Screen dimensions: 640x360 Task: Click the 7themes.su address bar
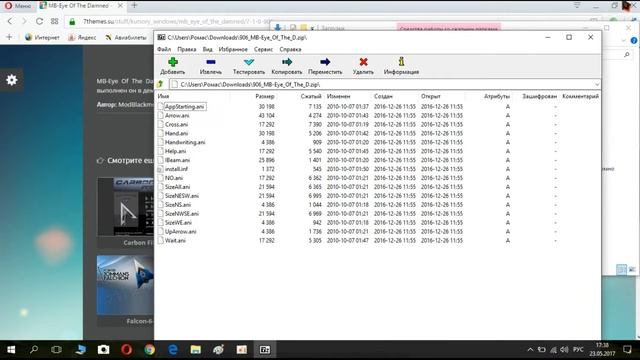178,21
